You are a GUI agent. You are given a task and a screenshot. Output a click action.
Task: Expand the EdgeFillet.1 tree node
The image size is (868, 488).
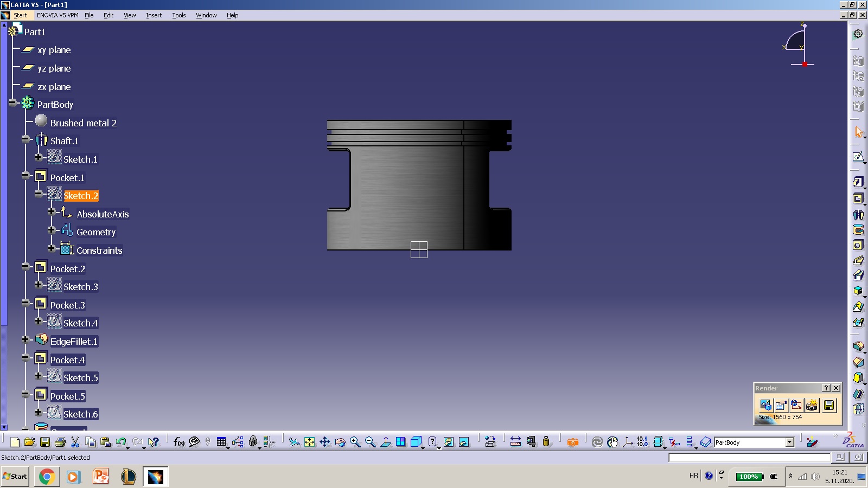point(25,339)
